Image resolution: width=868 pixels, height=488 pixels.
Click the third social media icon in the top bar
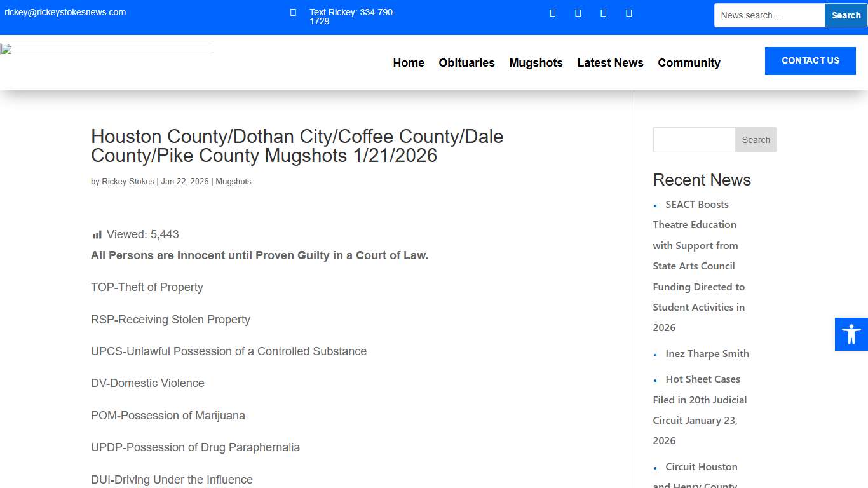603,12
